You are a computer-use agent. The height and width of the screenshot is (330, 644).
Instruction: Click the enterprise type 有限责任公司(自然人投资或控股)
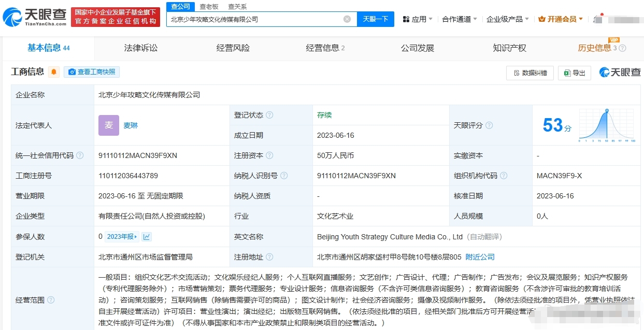tap(152, 217)
